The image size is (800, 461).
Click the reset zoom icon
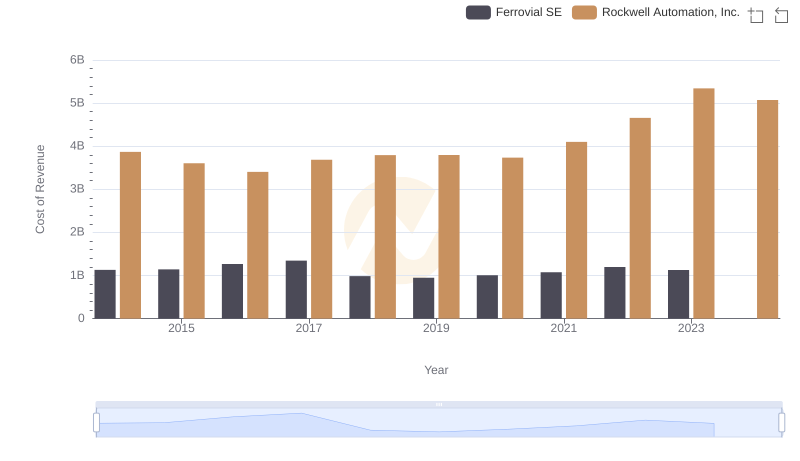tap(782, 14)
